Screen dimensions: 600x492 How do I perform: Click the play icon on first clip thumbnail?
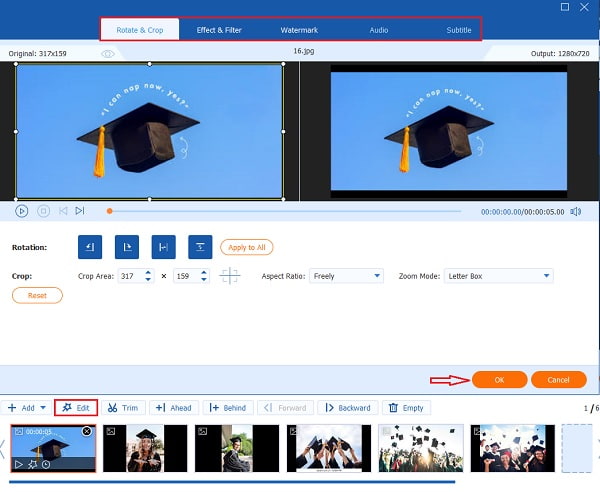pos(18,464)
